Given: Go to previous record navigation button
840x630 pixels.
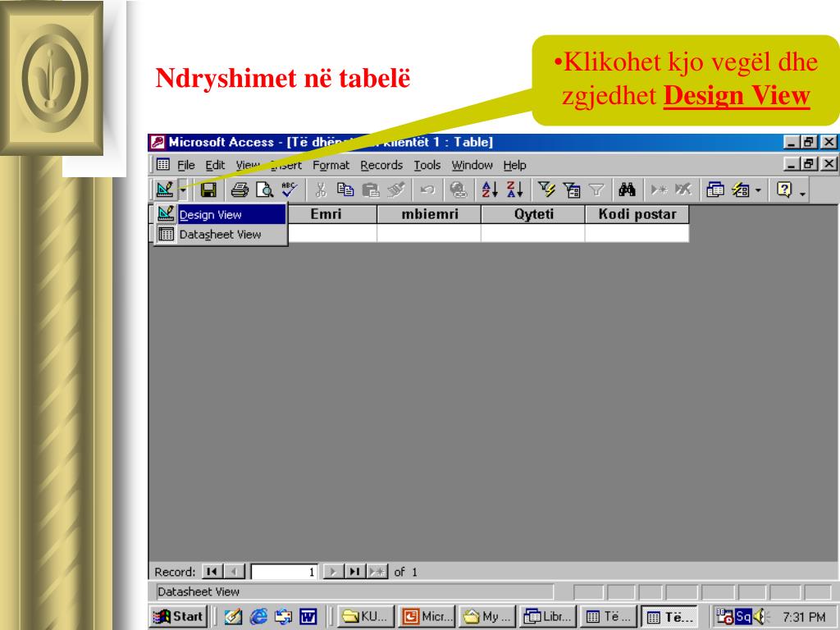Looking at the screenshot, I should coord(234,572).
